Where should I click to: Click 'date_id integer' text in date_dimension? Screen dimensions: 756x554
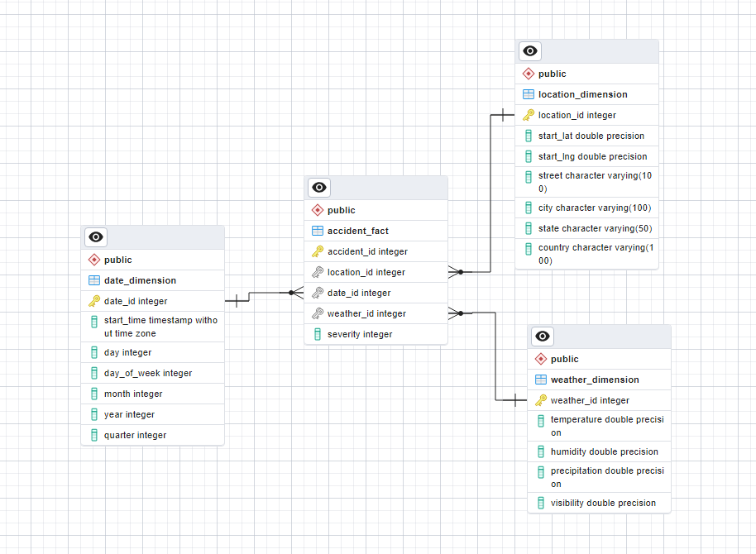[136, 301]
